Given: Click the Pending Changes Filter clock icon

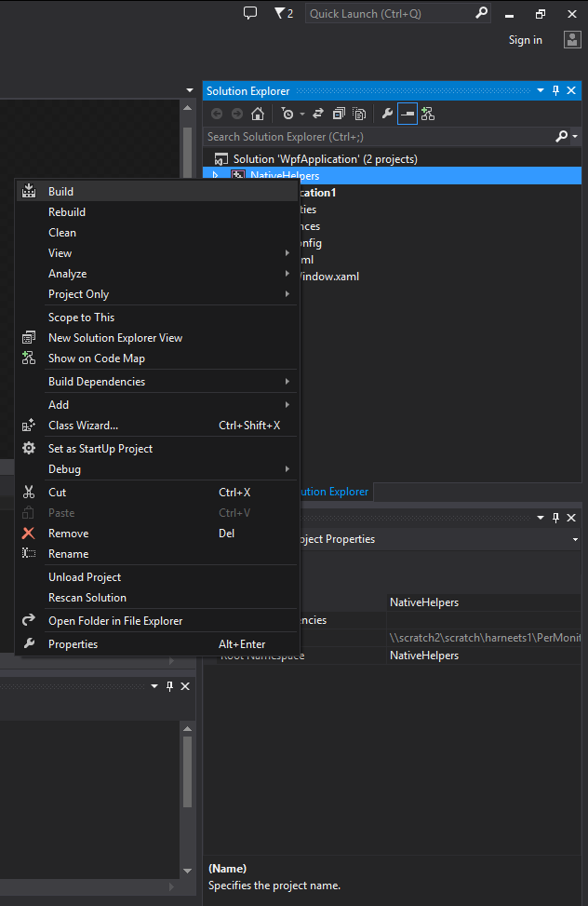Looking at the screenshot, I should [x=287, y=114].
